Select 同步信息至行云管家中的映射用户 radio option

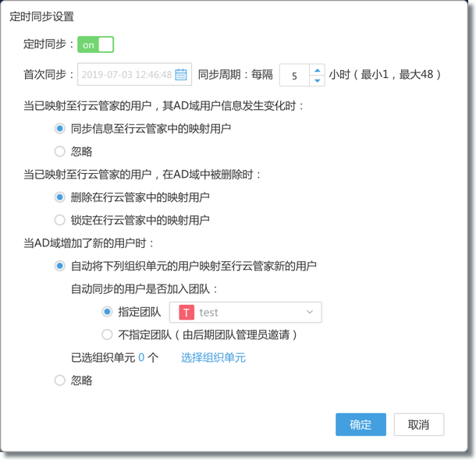click(x=60, y=129)
